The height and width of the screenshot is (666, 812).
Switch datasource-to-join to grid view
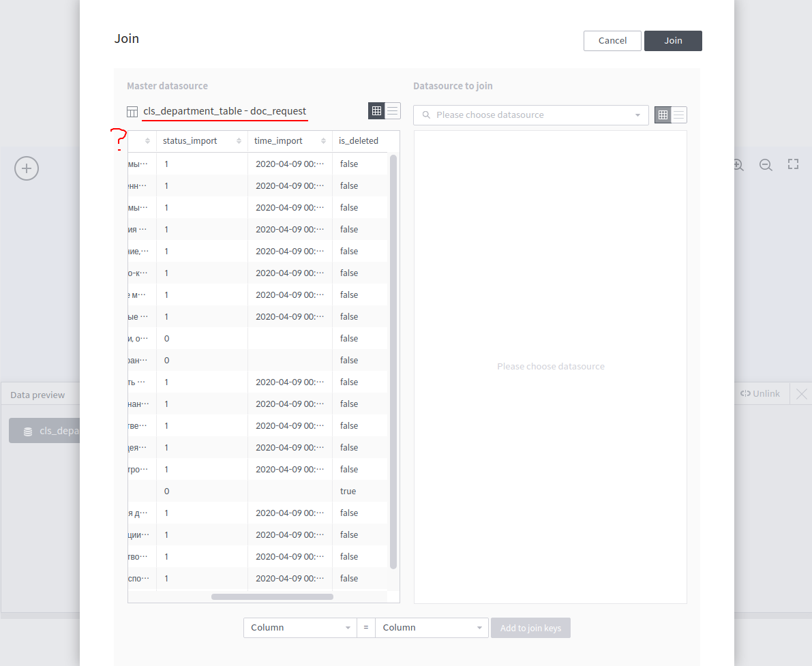point(663,115)
